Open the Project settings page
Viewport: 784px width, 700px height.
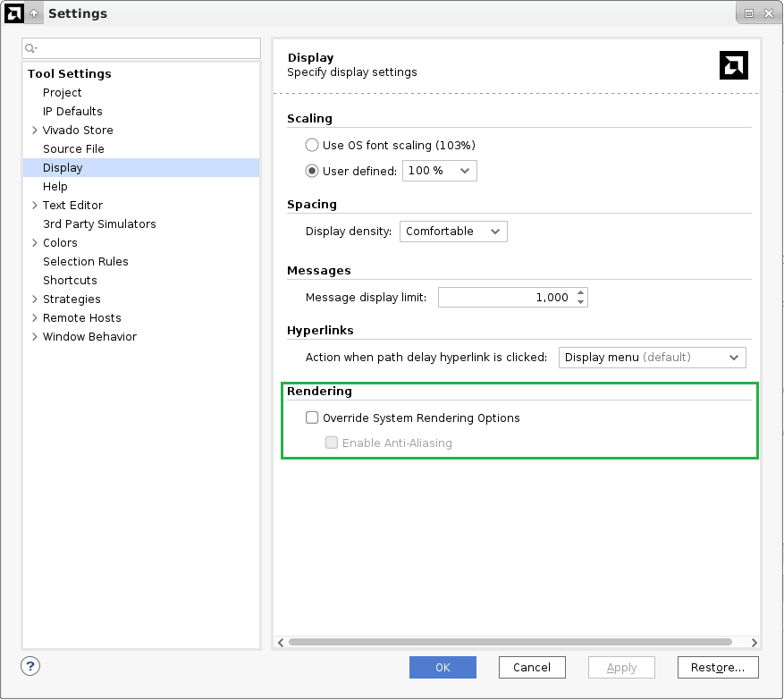[x=62, y=92]
